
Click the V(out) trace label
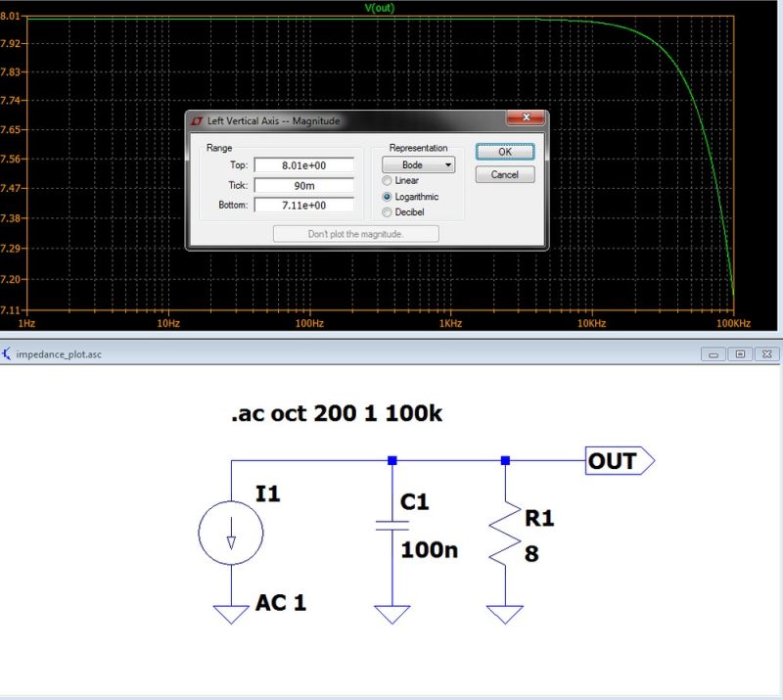380,6
